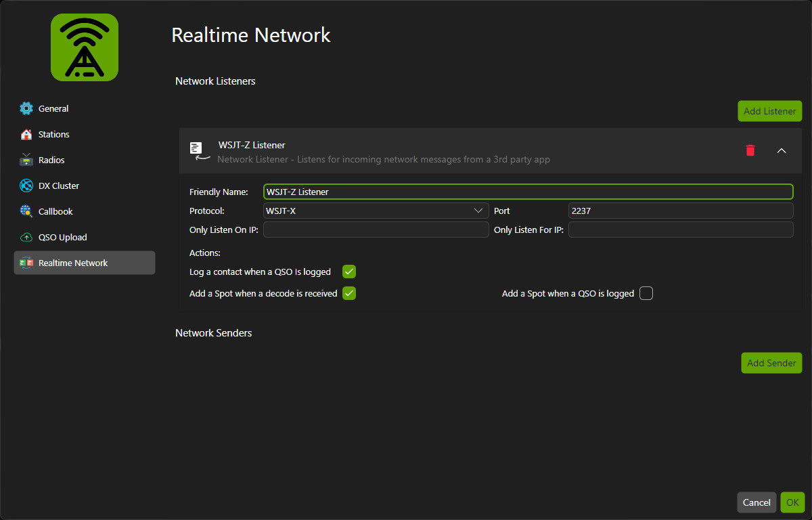Viewport: 812px width, 520px height.
Task: Click the Callbook search icon
Action: 26,211
